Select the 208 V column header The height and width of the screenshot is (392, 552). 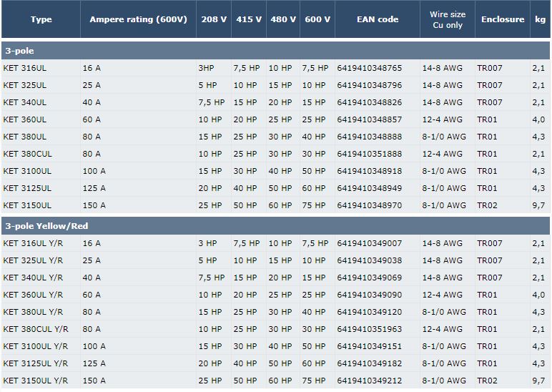[x=214, y=19]
